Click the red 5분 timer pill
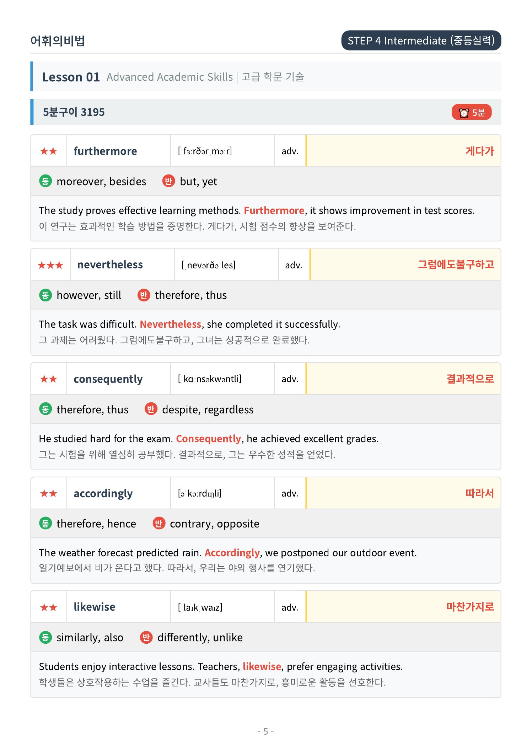The height and width of the screenshot is (756, 532). coord(471,112)
